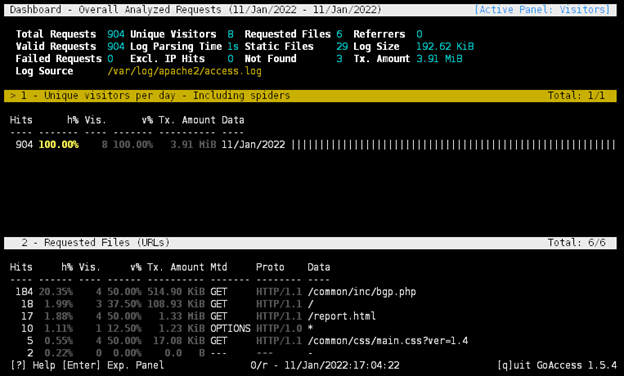The height and width of the screenshot is (376, 624).
Task: Click the HTTP/1.0 protocol cell
Action: pyautogui.click(x=279, y=329)
